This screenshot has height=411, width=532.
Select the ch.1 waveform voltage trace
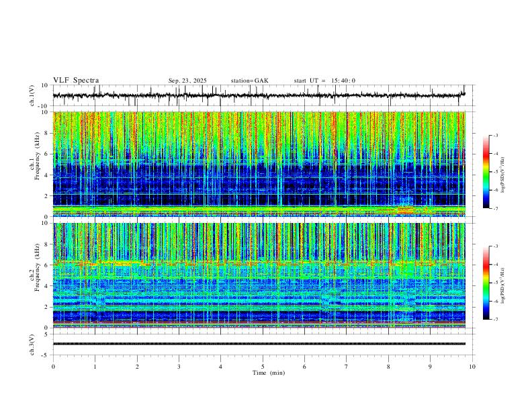pyautogui.click(x=259, y=95)
